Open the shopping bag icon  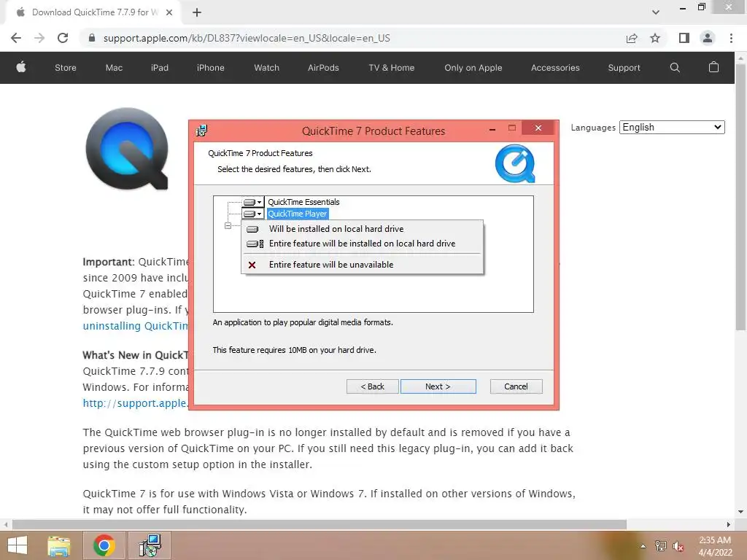[x=713, y=67]
